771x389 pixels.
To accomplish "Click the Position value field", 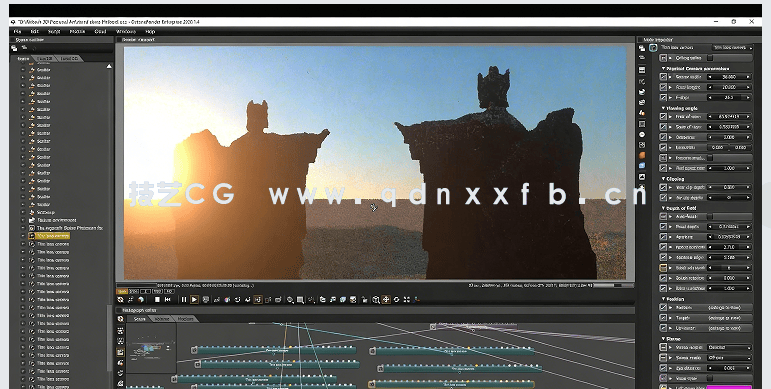I will (x=730, y=307).
